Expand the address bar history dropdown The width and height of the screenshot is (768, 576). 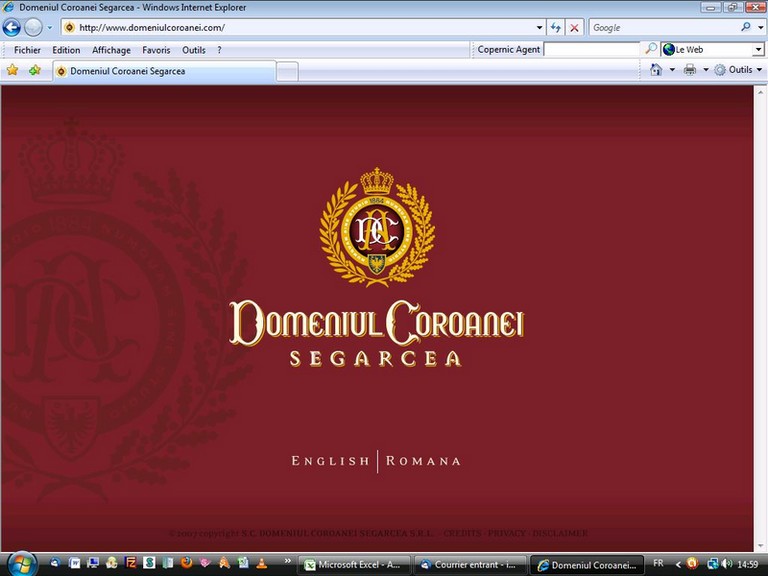(x=539, y=28)
